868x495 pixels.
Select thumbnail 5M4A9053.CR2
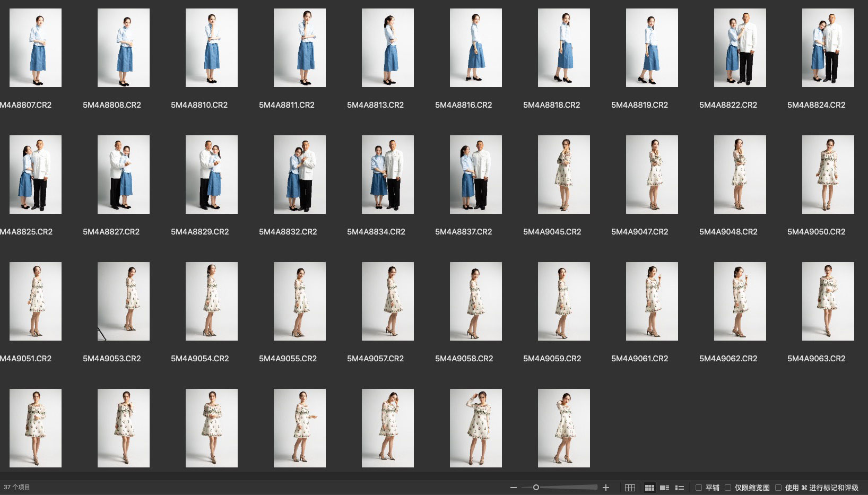coord(124,301)
